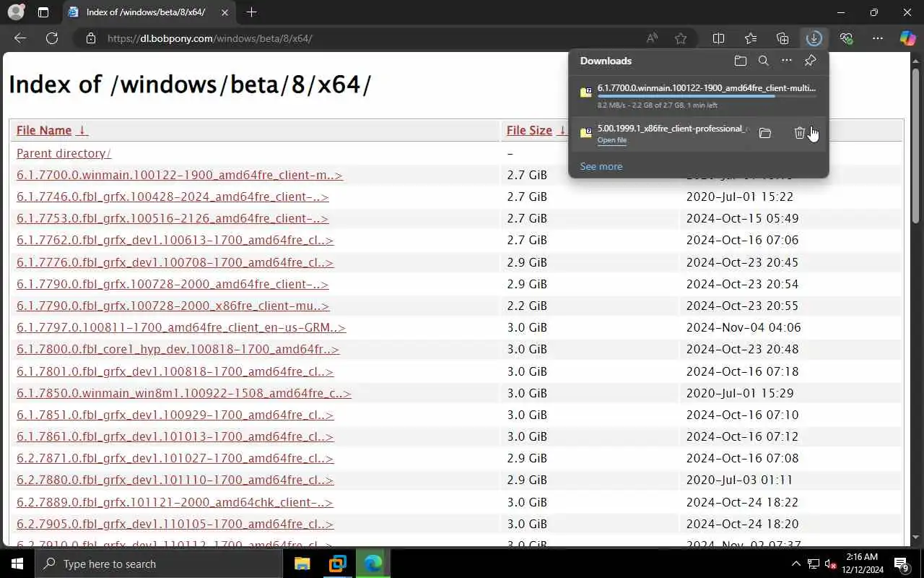Screen dimensions: 924x578
Task: Download 6.1.7790.0 x86fre client file
Action: click(x=173, y=306)
